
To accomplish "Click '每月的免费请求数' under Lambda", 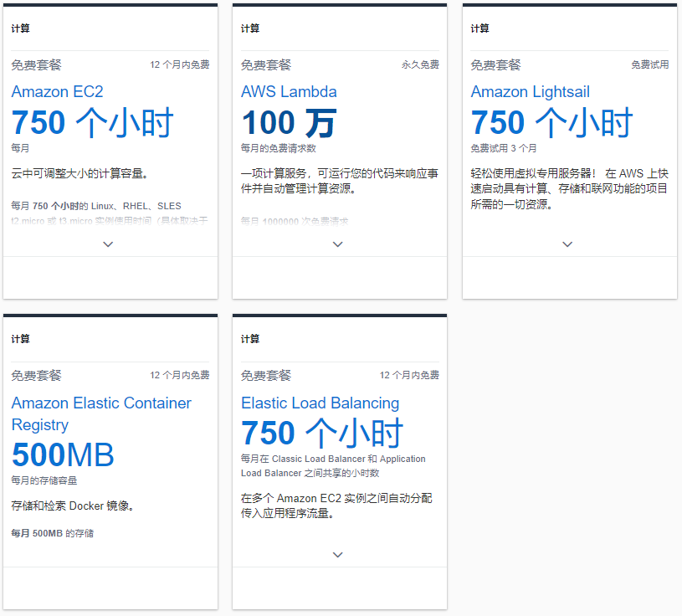I will tap(279, 148).
